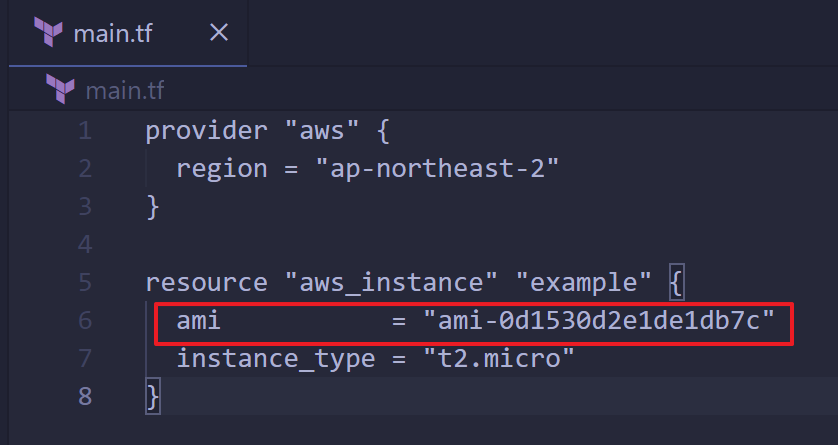Click the ami attribute name on line 6

(199, 321)
